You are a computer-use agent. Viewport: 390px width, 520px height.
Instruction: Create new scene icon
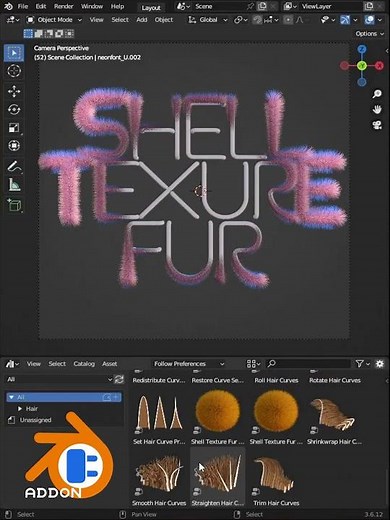click(x=262, y=6)
